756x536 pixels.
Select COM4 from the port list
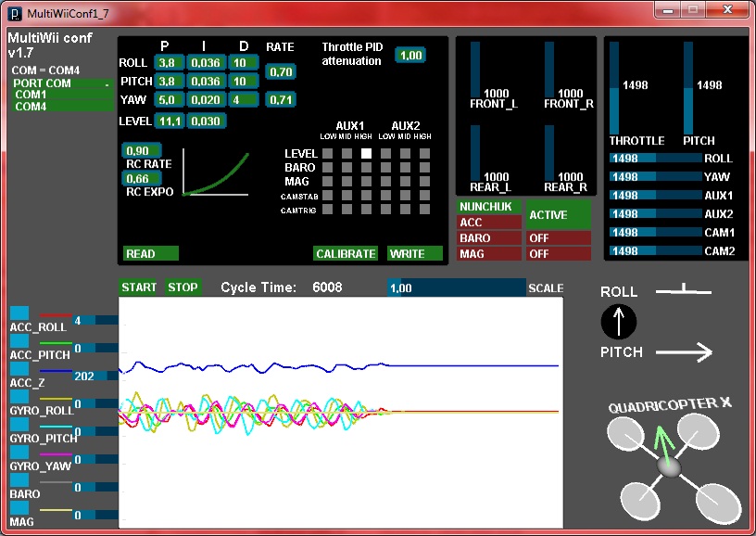point(31,107)
